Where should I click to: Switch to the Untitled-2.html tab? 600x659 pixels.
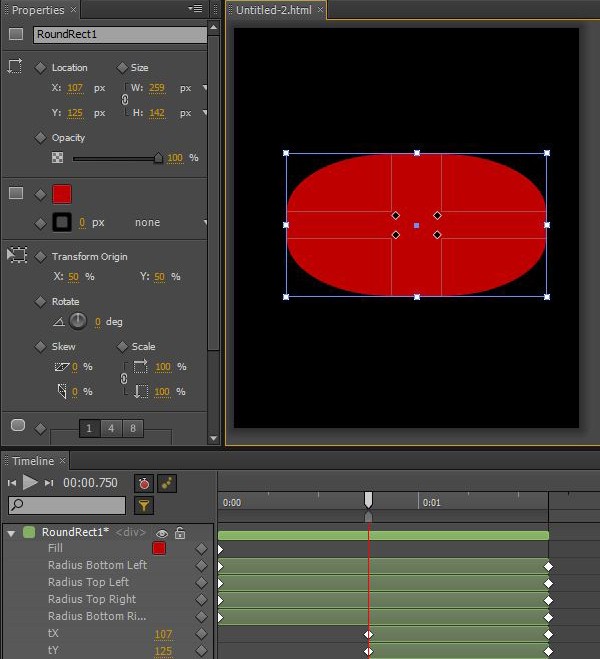click(273, 10)
